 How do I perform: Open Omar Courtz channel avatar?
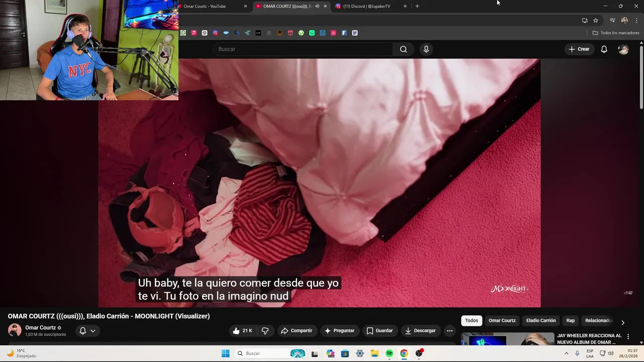tap(15, 330)
